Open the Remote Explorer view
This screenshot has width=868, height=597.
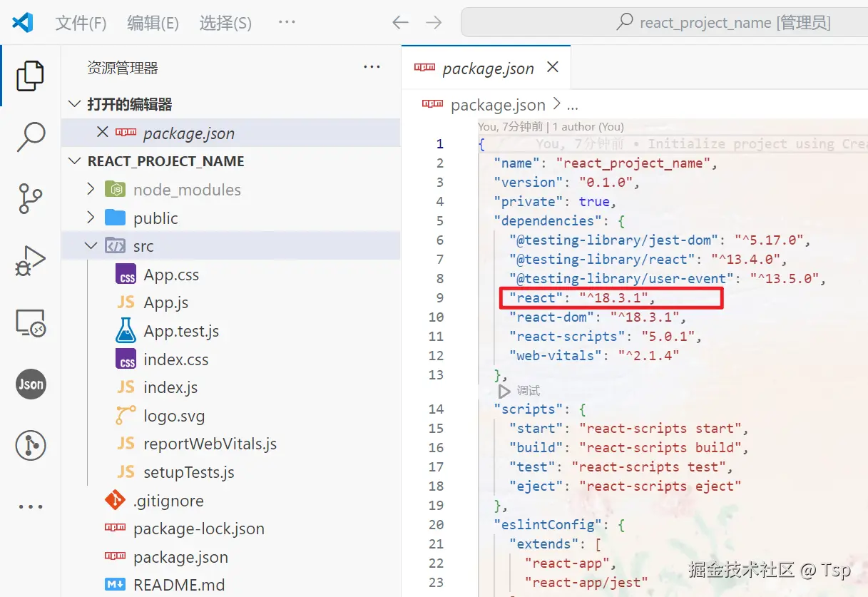(30, 322)
